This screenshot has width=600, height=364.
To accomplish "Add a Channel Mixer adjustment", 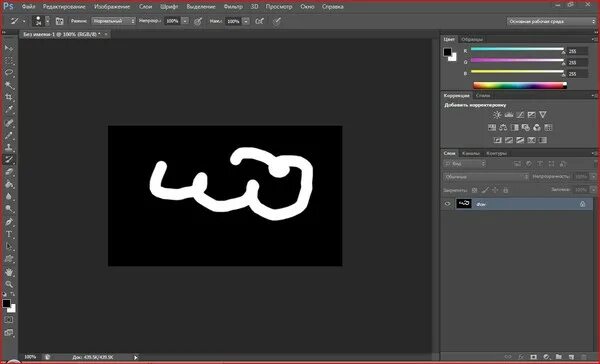I will click(537, 127).
